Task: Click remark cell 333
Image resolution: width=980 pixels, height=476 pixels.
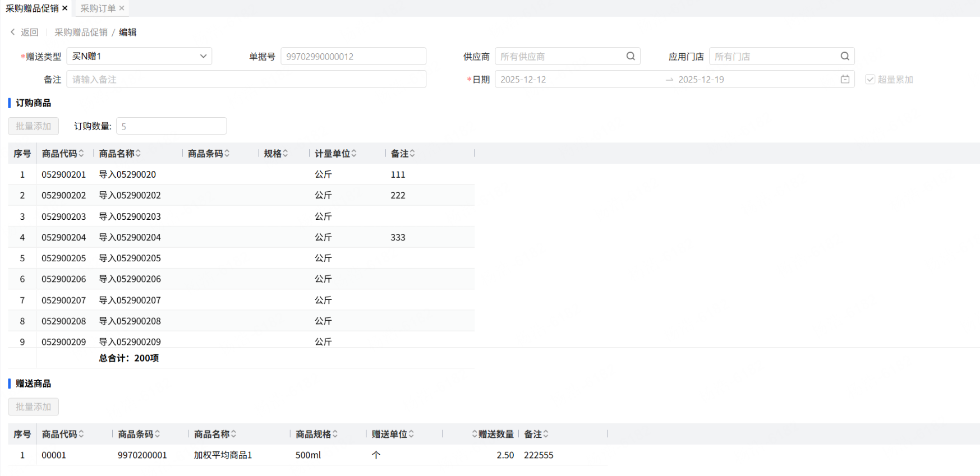Action: click(398, 237)
